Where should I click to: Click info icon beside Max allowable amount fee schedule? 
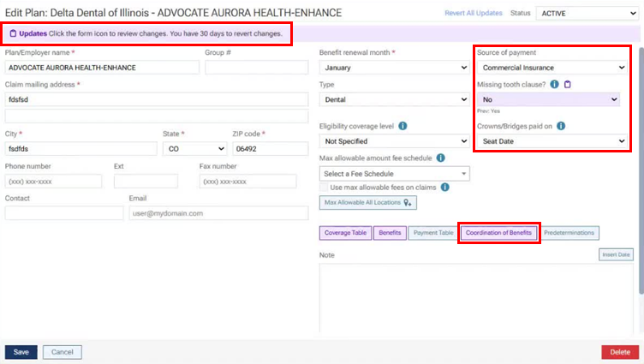[440, 158]
